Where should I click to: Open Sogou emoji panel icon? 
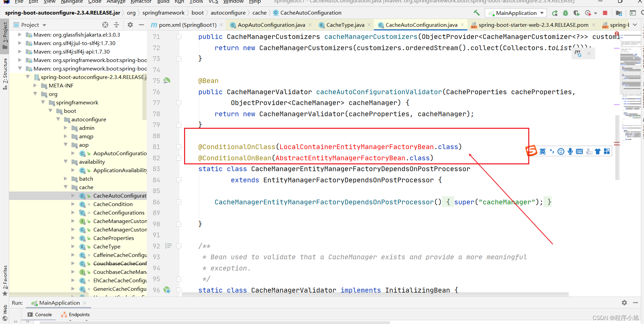click(561, 151)
